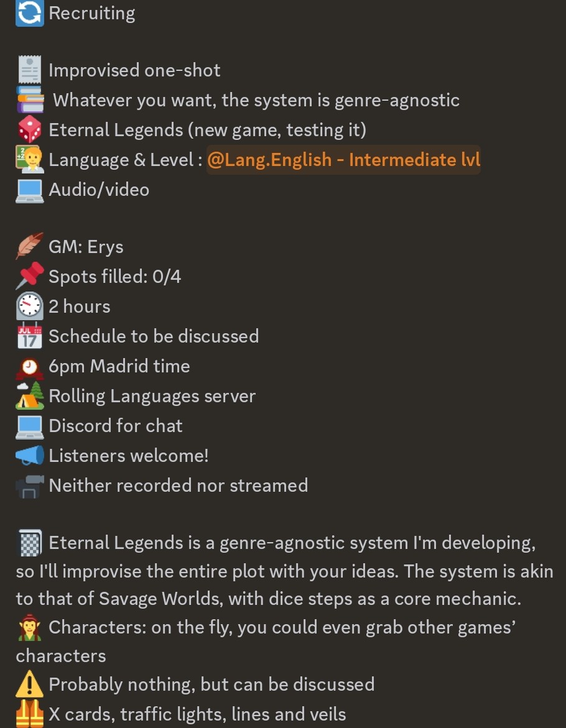Click the July 17 calendar emoji

click(30, 336)
